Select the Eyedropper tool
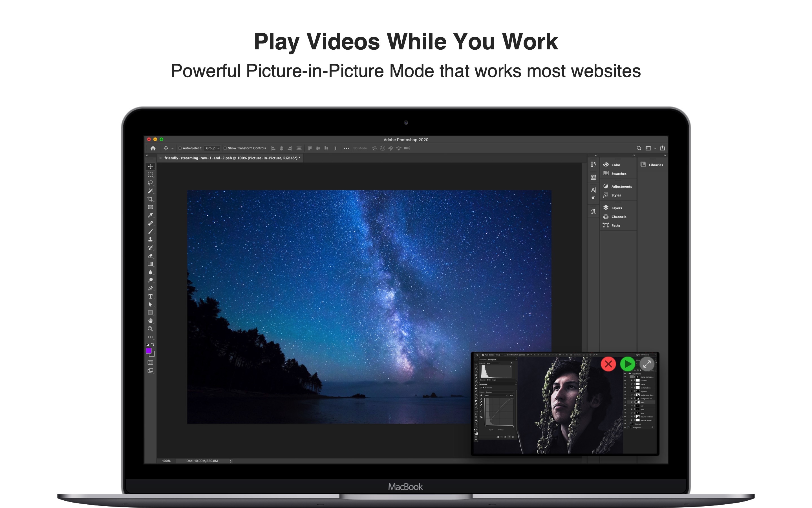The width and height of the screenshot is (812, 508). (150, 215)
